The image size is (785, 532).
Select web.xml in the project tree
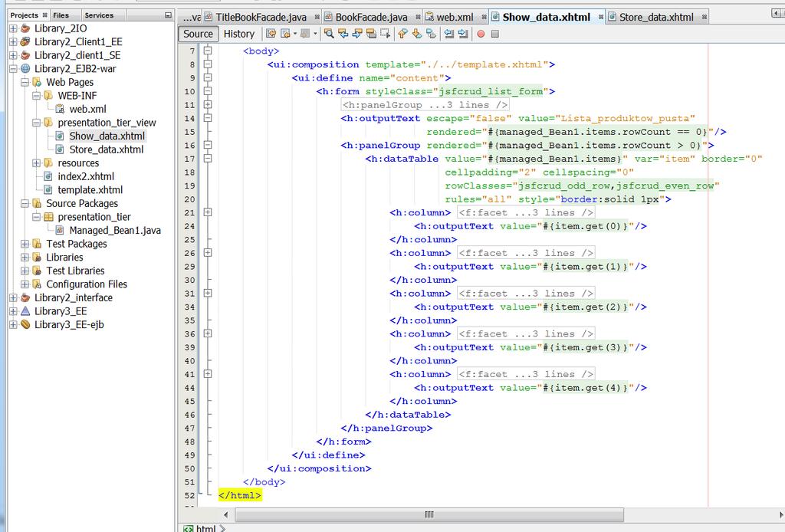point(87,109)
